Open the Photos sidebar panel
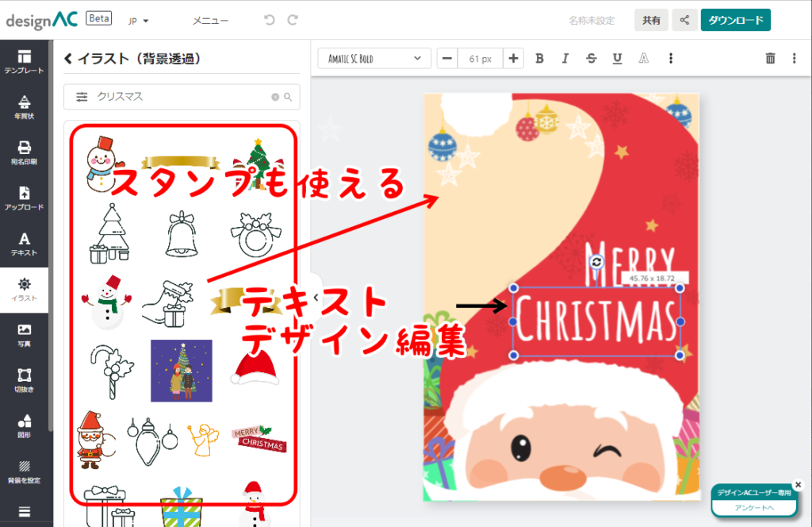This screenshot has width=812, height=527. pyautogui.click(x=24, y=334)
